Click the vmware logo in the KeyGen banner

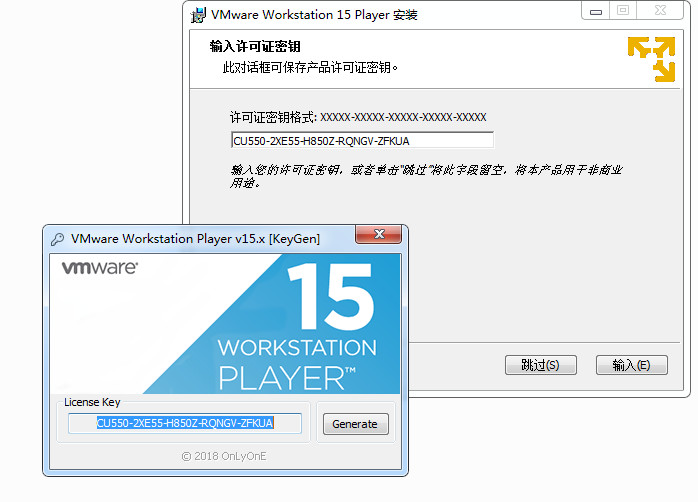click(100, 267)
